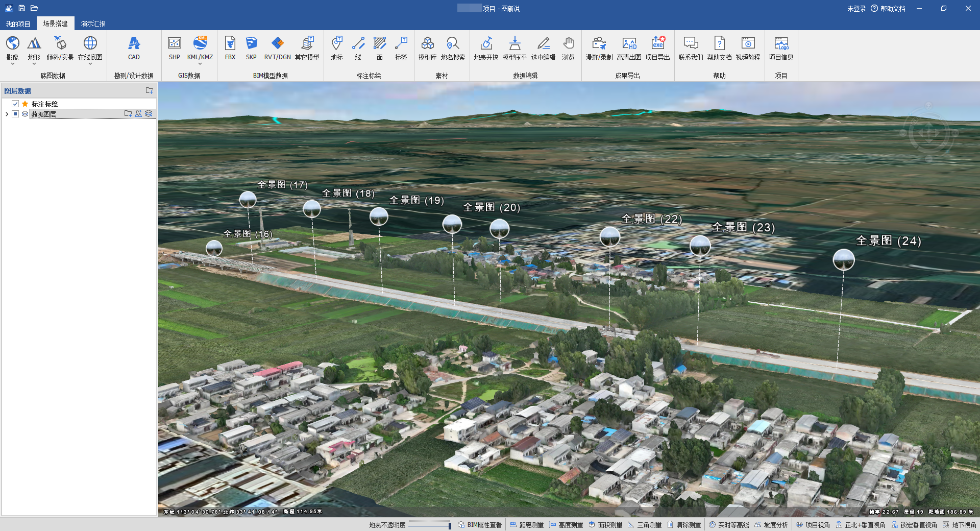Select the 模型压平 flatten tool
This screenshot has width=980, height=531.
tap(514, 48)
